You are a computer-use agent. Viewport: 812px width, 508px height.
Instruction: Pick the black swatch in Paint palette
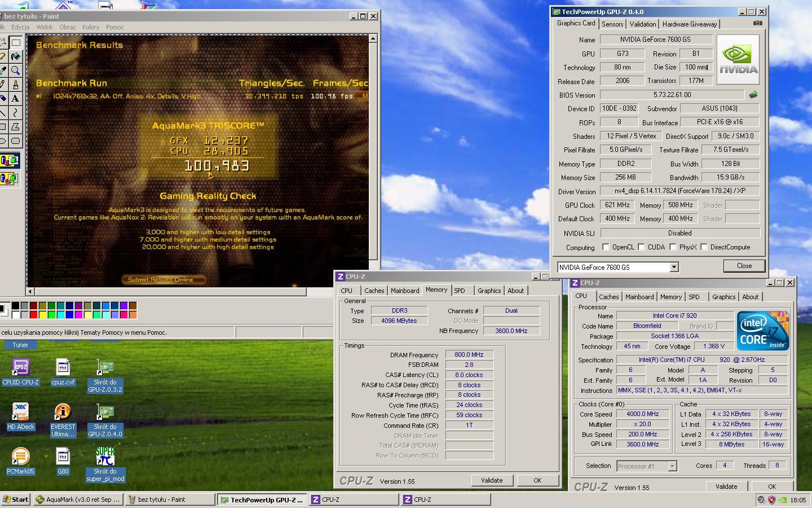[16, 305]
